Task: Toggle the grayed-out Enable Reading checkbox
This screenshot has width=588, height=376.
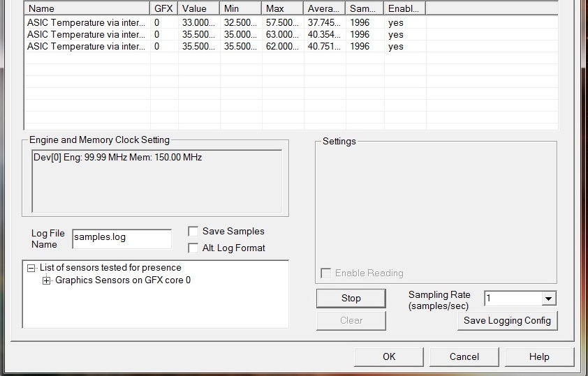Action: 326,273
